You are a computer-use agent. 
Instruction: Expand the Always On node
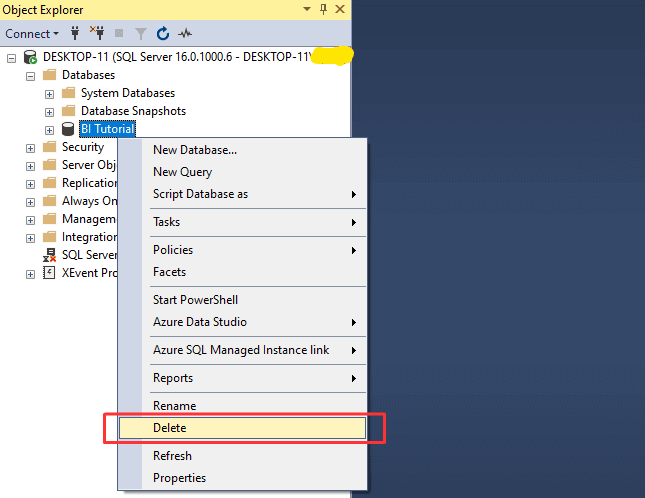[30, 202]
